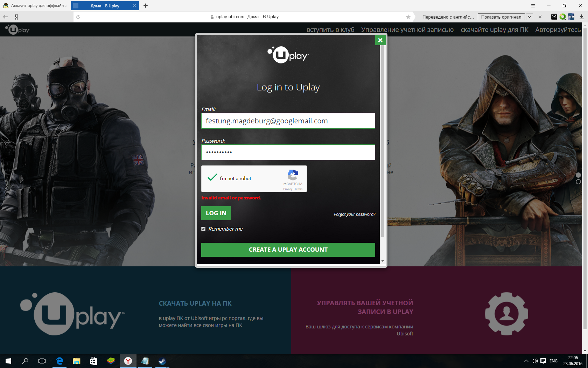Toggle the I'm not a robot reCAPTCHA checkbox

[x=212, y=178]
